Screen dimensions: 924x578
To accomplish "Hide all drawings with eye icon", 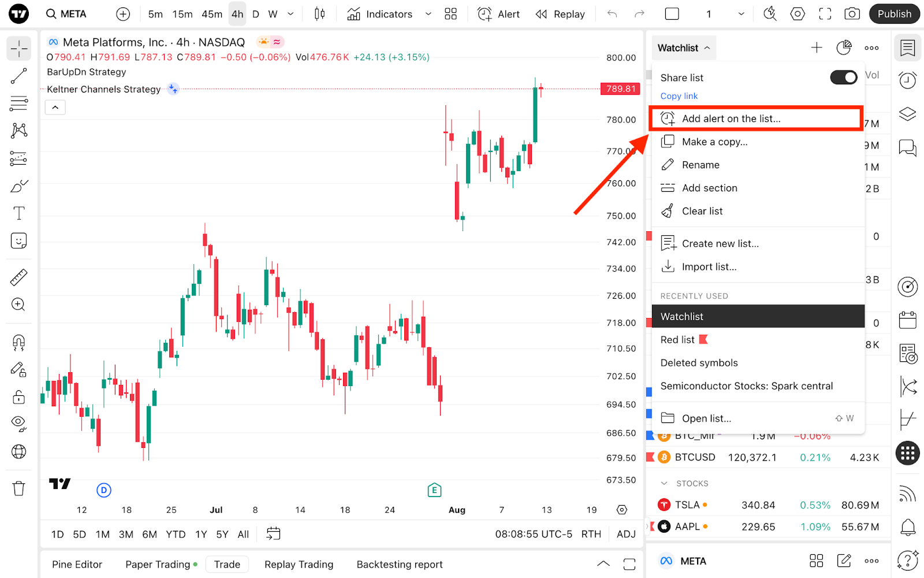I will [18, 424].
